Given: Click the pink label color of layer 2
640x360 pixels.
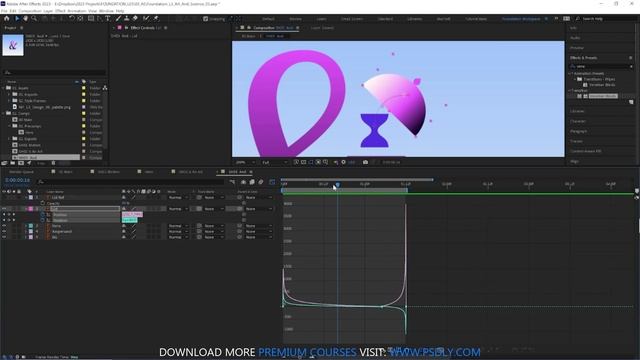Looking at the screenshot, I should (x=31, y=209).
